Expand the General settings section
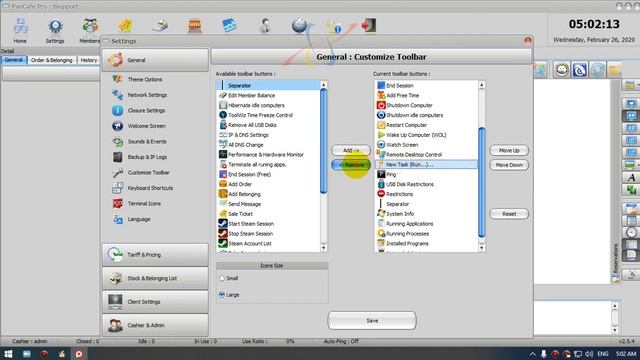Image resolution: width=640 pixels, height=360 pixels. (155, 60)
